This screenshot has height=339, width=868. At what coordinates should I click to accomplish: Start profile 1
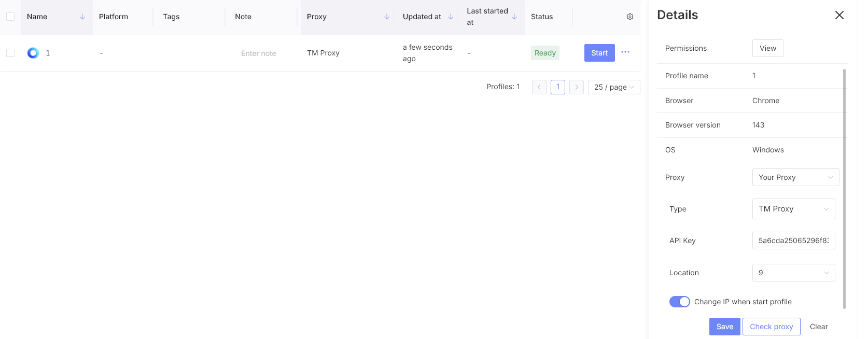(599, 53)
